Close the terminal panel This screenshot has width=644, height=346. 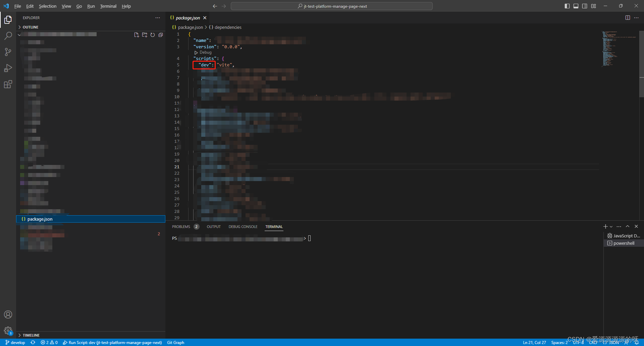[636, 227]
